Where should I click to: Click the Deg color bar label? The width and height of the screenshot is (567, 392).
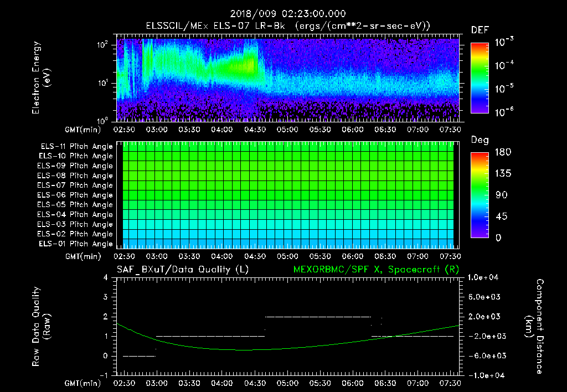pyautogui.click(x=480, y=140)
